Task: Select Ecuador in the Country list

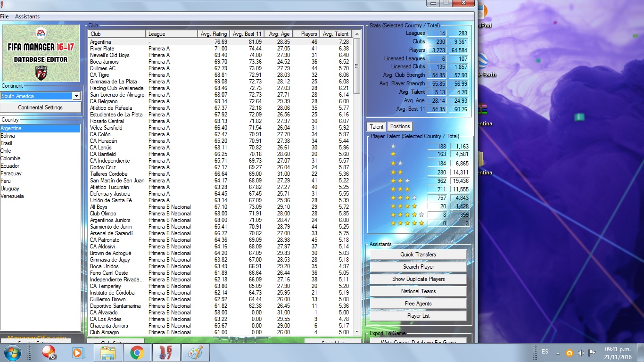Action: point(40,166)
